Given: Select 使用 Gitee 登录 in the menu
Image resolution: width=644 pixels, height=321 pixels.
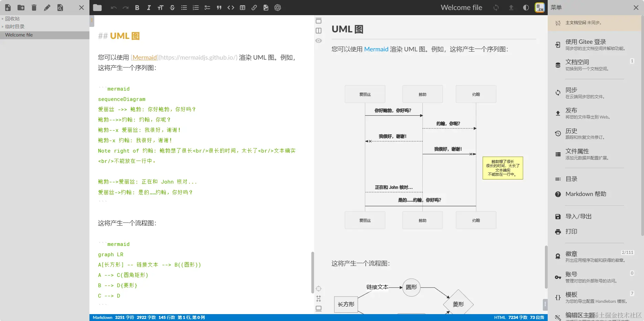Looking at the screenshot, I should pos(594,45).
